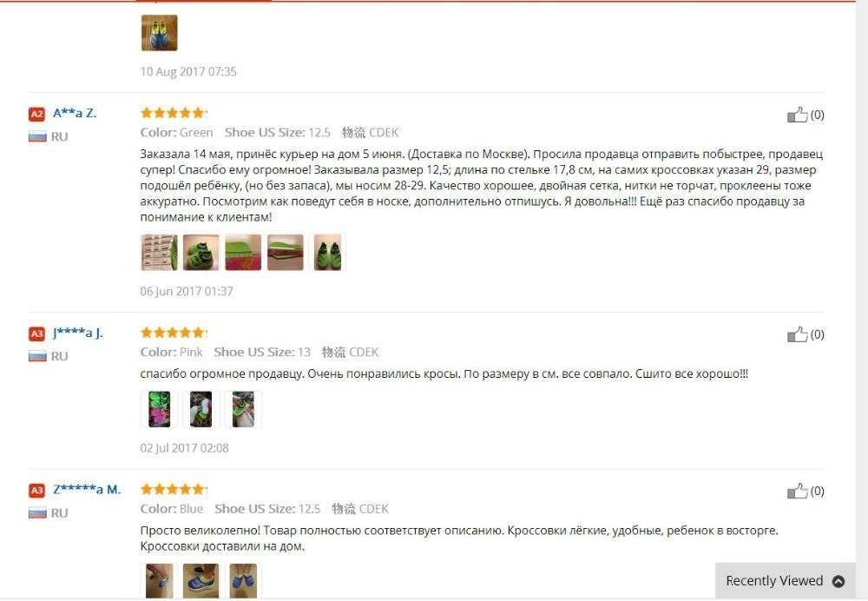View second green shoe photo in A**a Z.'s review
Image resolution: width=868 pixels, height=601 pixels.
point(201,253)
